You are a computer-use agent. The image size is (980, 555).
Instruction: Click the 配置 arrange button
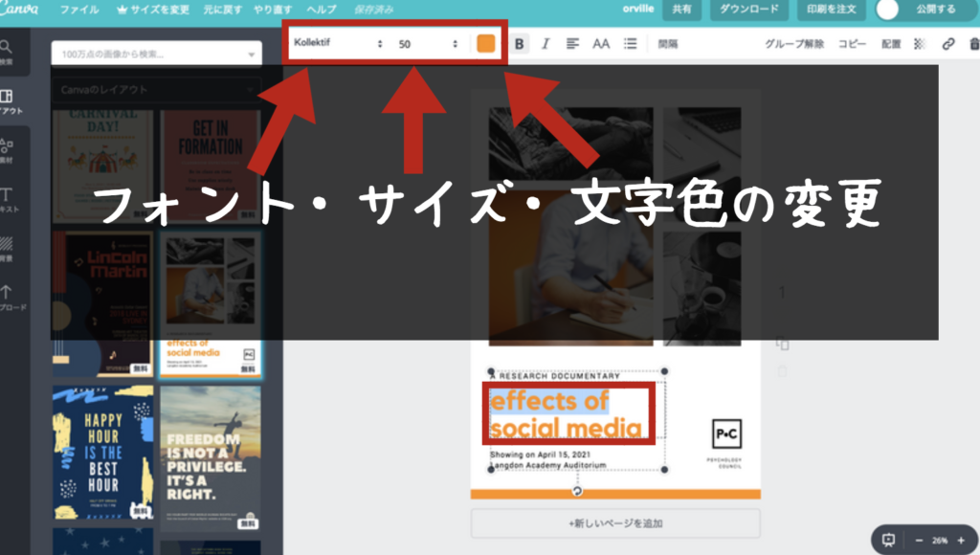tap(891, 44)
